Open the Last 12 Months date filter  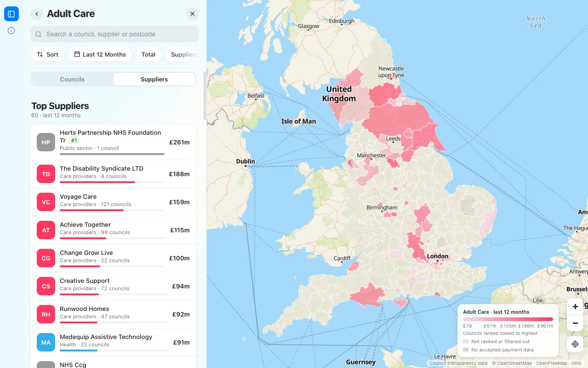(x=100, y=54)
